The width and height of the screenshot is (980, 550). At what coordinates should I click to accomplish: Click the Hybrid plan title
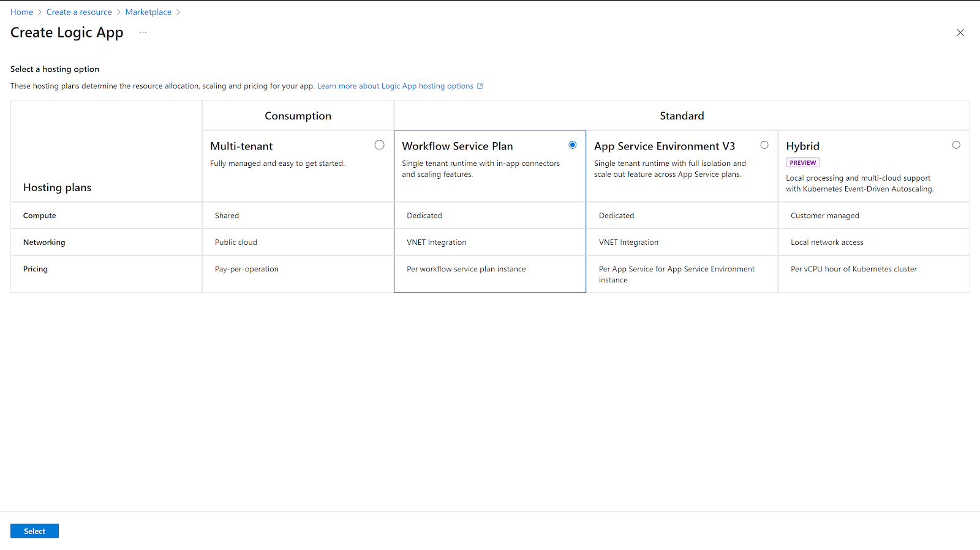click(x=802, y=146)
